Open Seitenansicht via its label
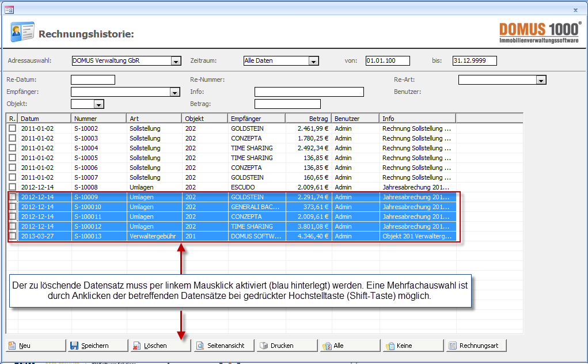This screenshot has width=588, height=364. point(226,346)
